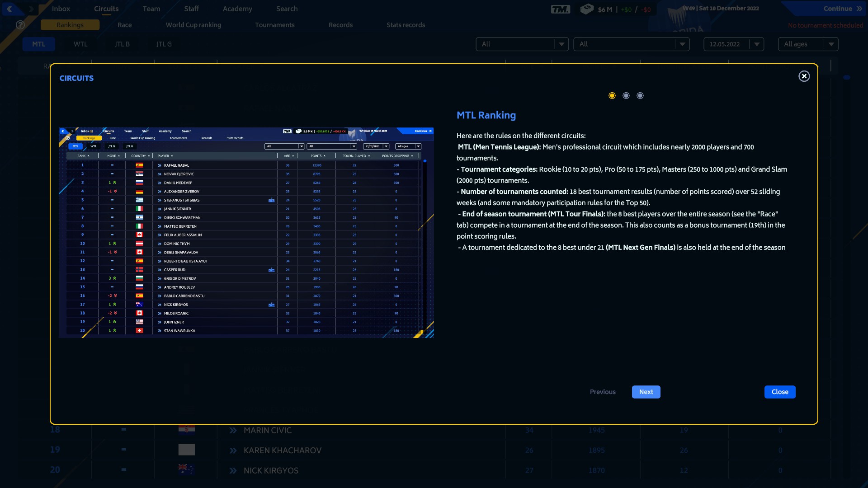This screenshot has width=868, height=488.
Task: Switch to the Tournaments tab
Action: tap(275, 25)
